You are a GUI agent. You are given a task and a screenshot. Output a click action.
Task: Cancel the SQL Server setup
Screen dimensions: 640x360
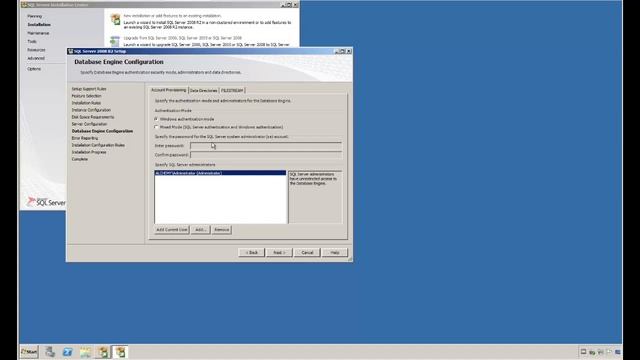(x=307, y=253)
